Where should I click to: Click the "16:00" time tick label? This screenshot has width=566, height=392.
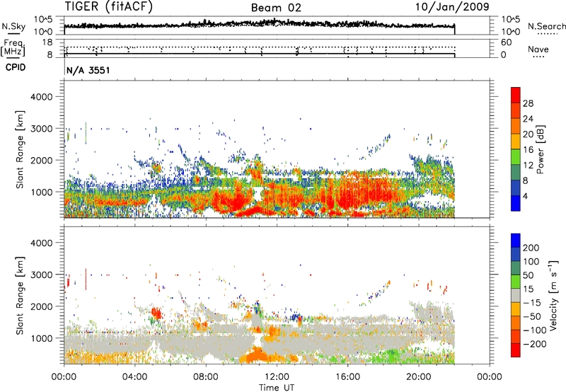(347, 377)
